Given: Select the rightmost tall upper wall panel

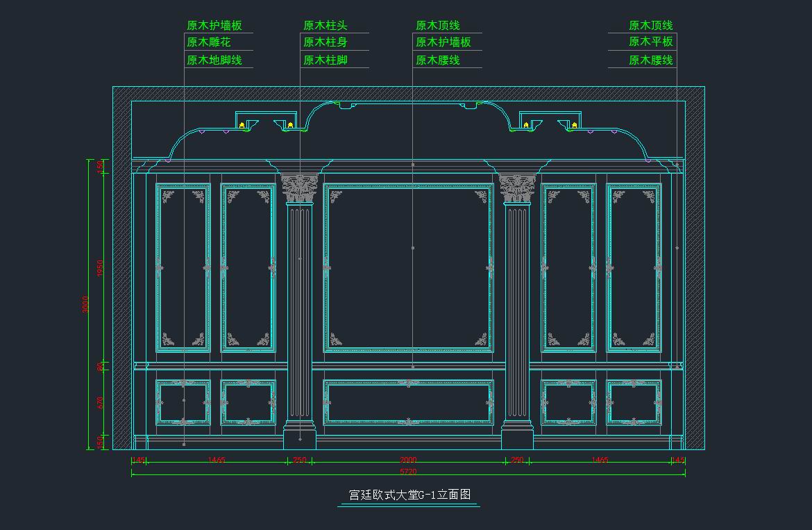Looking at the screenshot, I should [x=634, y=268].
